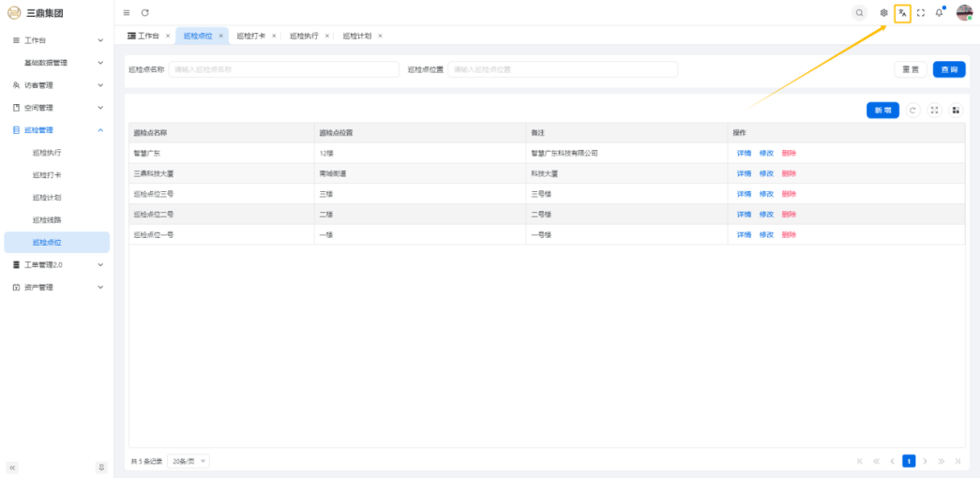Viewport: 980px width, 478px height.
Task: Open the settings gear icon
Action: [x=883, y=13]
